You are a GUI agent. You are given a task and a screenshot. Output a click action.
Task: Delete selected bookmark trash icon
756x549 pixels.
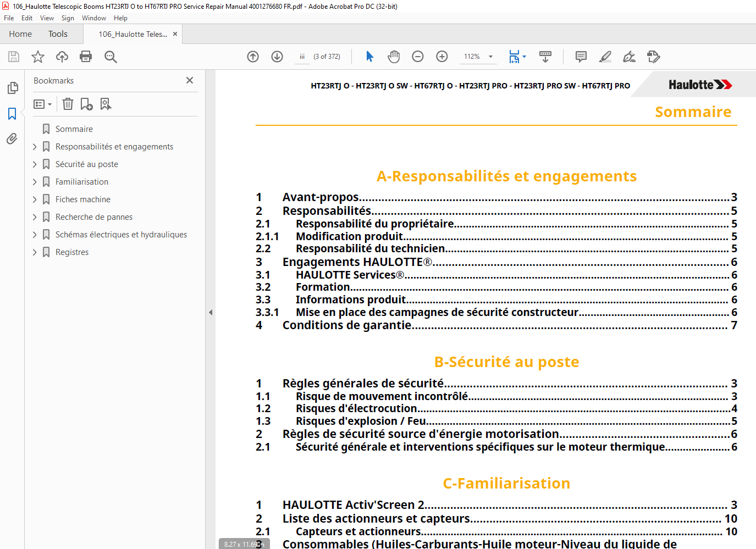pyautogui.click(x=68, y=104)
